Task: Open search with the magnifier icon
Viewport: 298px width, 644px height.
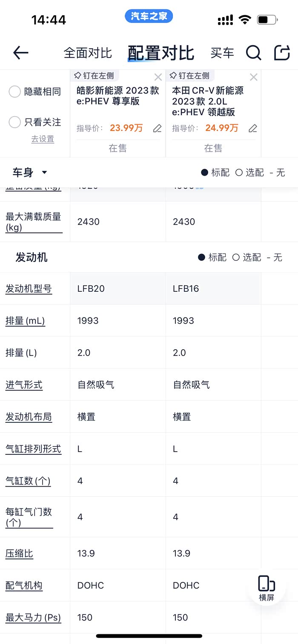Action: pos(253,53)
